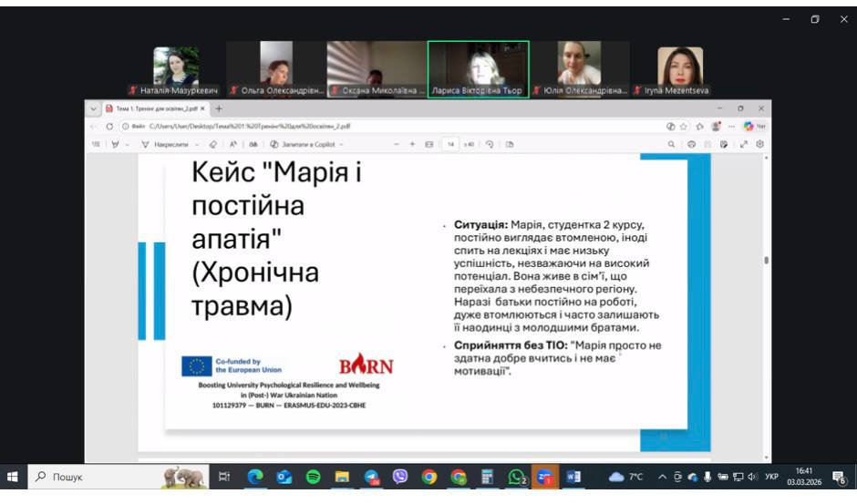The image size is (857, 504).
Task: Click the save icon in PDF toolbar
Action: click(x=707, y=144)
